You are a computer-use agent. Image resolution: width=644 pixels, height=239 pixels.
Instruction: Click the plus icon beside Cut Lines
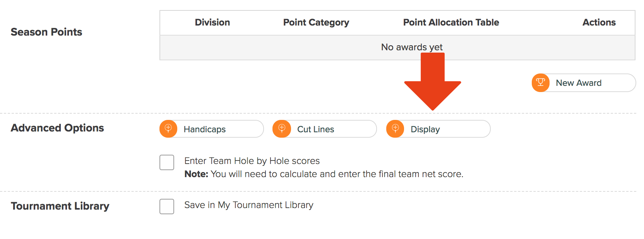282,129
